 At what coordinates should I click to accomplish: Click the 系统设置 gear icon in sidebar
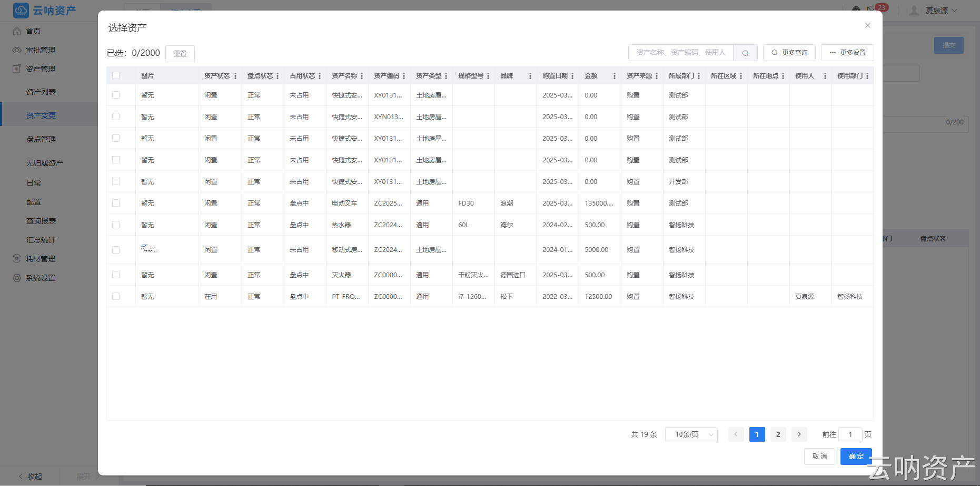(x=17, y=278)
